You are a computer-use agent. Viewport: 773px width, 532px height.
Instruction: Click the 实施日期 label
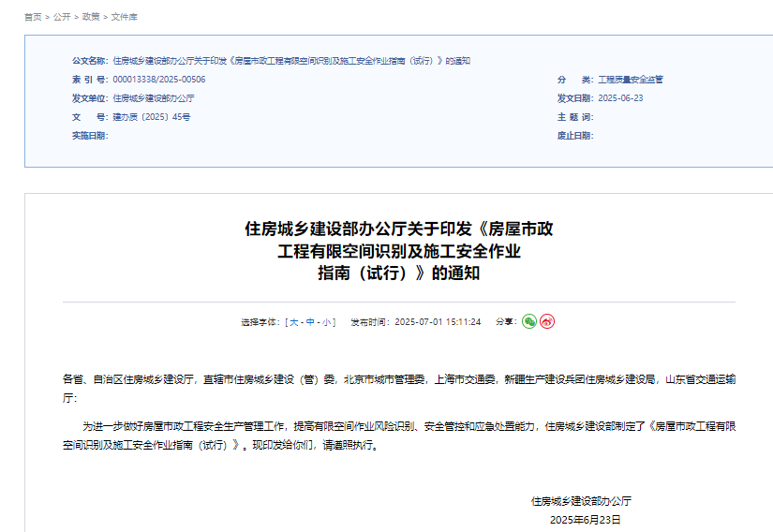(x=90, y=136)
